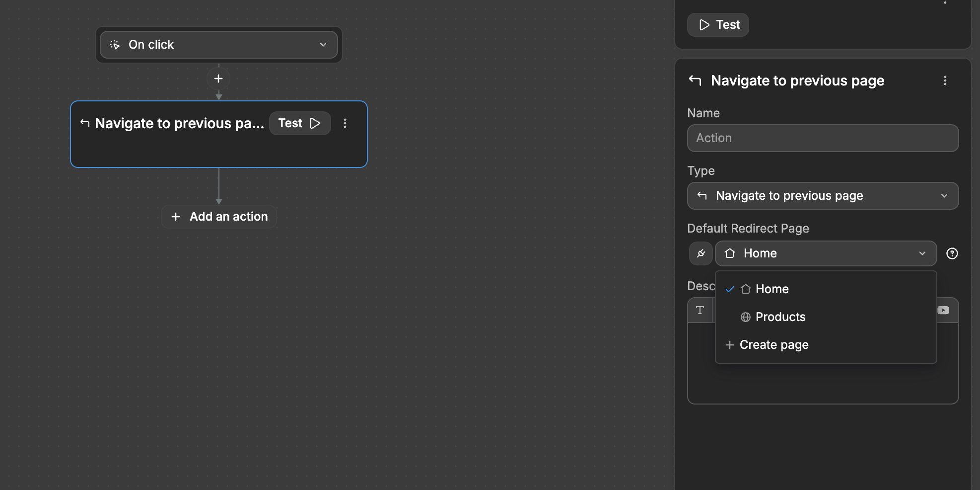Viewport: 980px width, 490px height.
Task: Click the YouTube embed icon in Description toolbar
Action: [x=943, y=310]
